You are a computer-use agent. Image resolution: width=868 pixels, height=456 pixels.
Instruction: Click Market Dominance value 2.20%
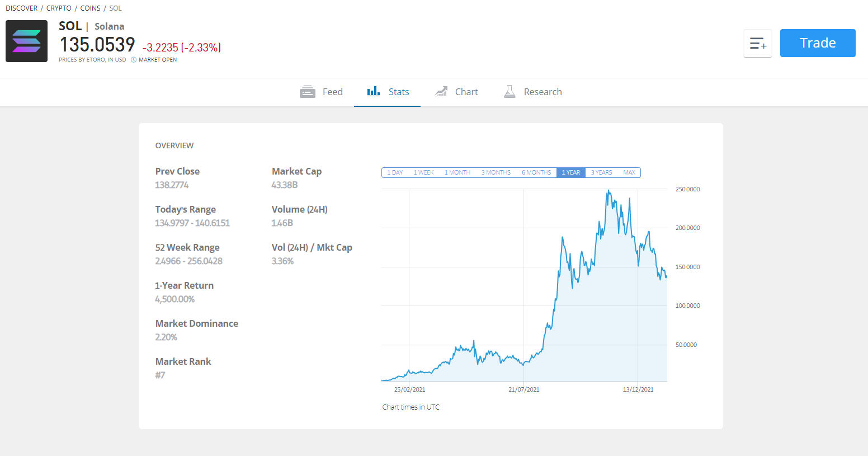pos(166,337)
